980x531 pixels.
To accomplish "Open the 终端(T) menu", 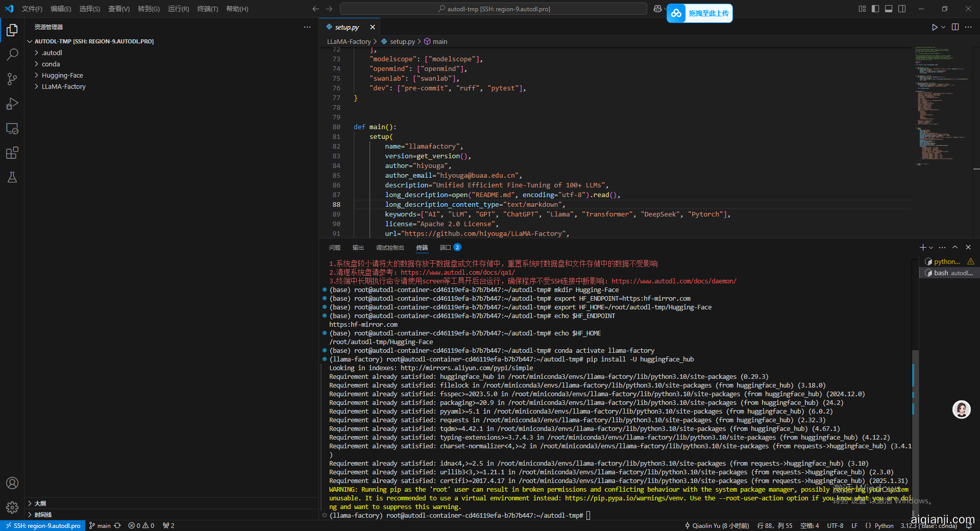I will click(x=207, y=9).
